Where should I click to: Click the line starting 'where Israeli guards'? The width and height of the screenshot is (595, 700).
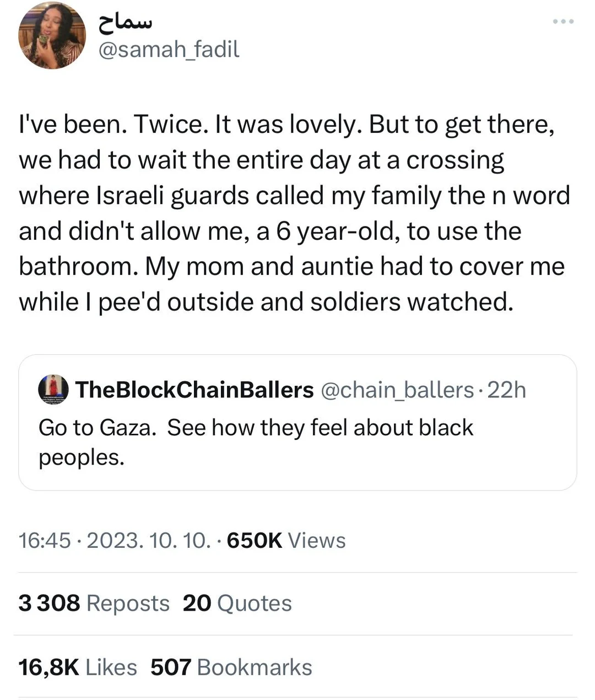coord(294,196)
